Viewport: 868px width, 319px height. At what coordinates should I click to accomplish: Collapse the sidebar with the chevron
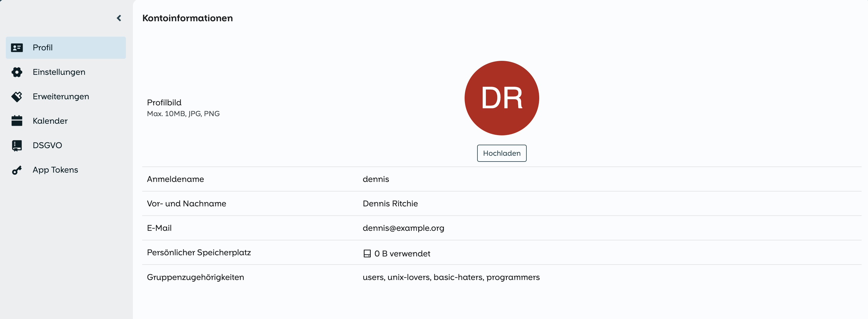tap(119, 18)
